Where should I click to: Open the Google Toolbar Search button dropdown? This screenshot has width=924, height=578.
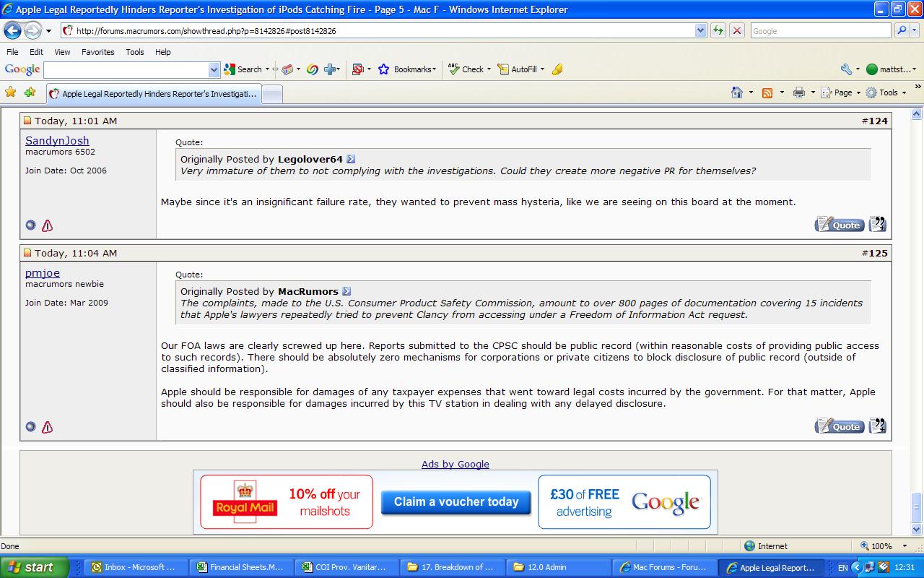click(x=266, y=69)
